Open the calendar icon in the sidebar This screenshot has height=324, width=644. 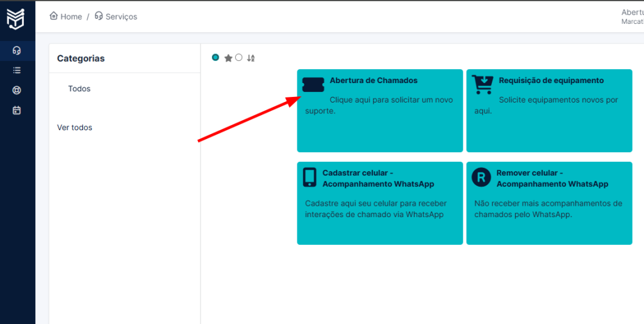pyautogui.click(x=17, y=110)
